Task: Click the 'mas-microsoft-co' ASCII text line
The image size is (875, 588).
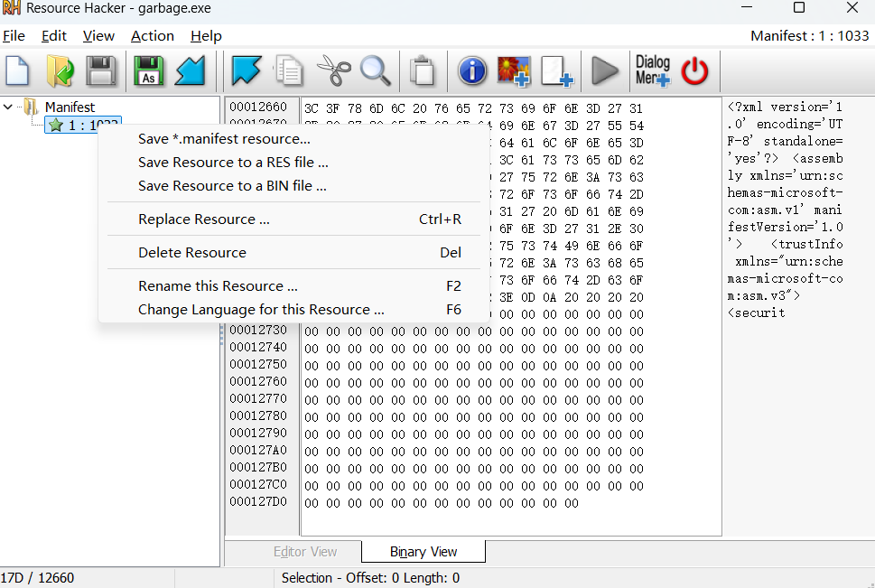Action: click(785, 278)
